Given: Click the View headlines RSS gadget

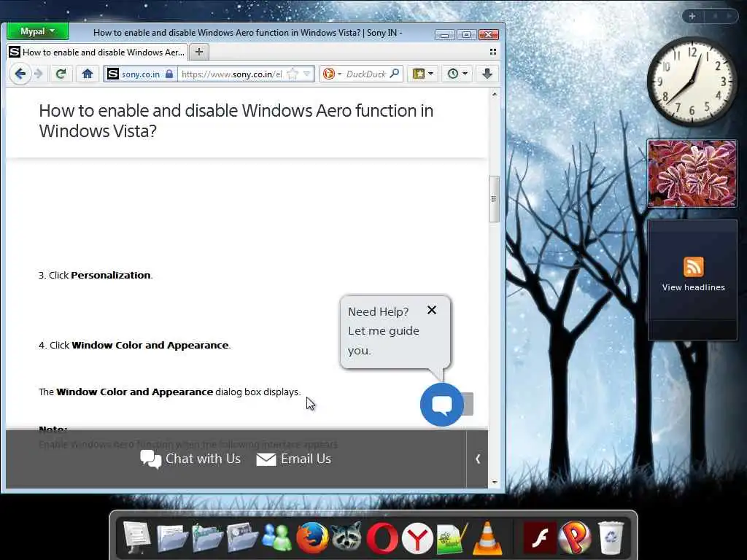Looking at the screenshot, I should click(x=693, y=279).
